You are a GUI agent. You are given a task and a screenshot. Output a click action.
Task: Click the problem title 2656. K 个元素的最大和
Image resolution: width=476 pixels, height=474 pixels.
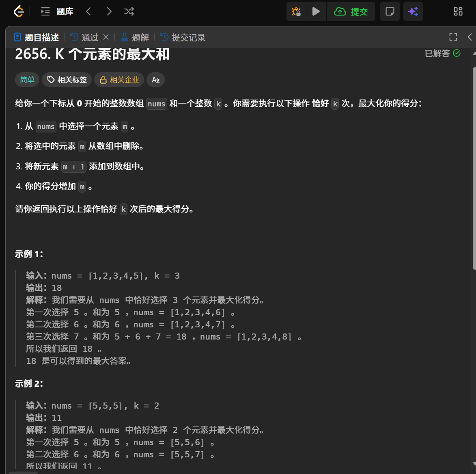92,54
